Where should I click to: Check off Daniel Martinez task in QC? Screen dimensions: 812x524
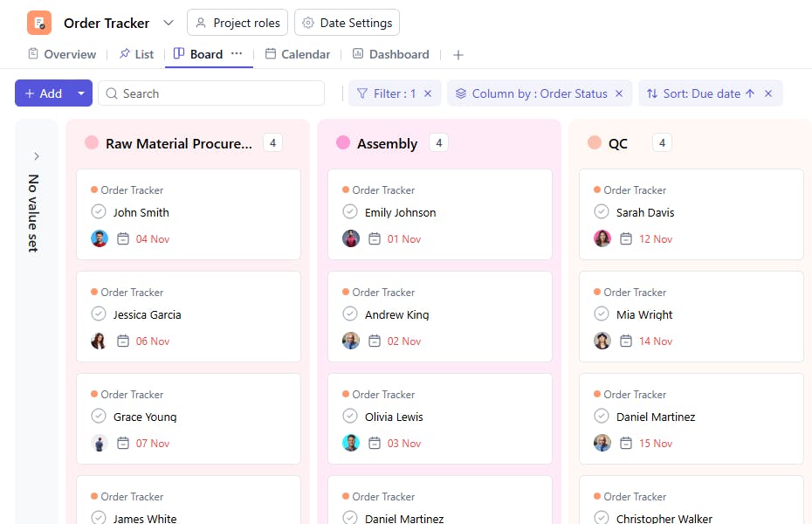(x=602, y=417)
